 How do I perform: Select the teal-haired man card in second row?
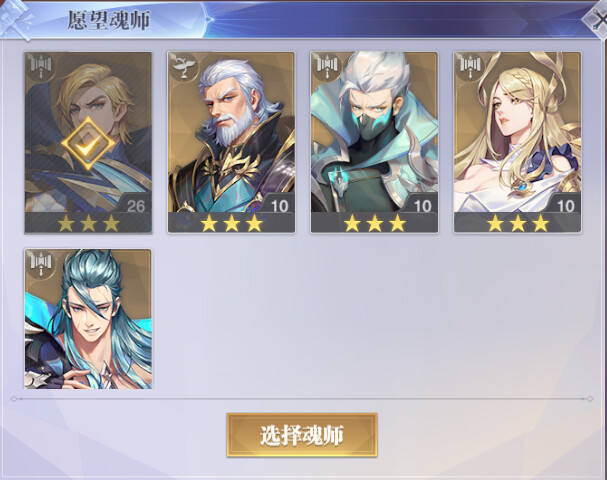click(88, 319)
